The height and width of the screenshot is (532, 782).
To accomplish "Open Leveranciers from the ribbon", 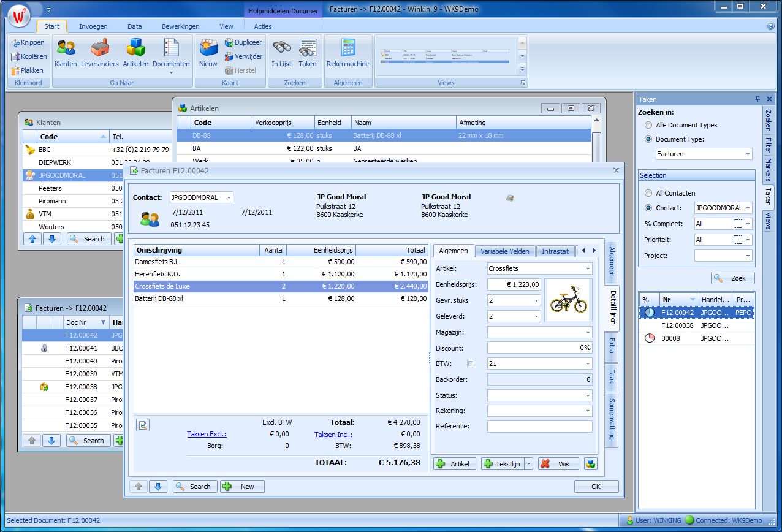I will point(99,53).
